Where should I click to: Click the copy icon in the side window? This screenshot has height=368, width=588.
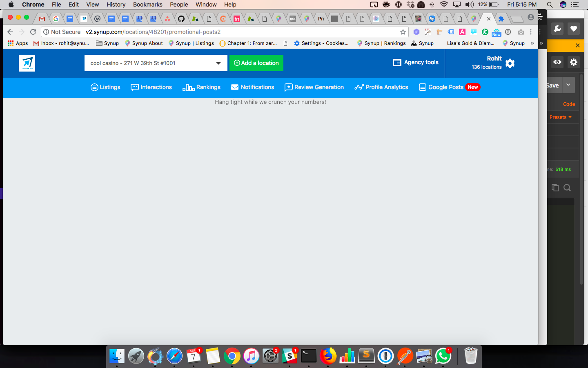[555, 188]
